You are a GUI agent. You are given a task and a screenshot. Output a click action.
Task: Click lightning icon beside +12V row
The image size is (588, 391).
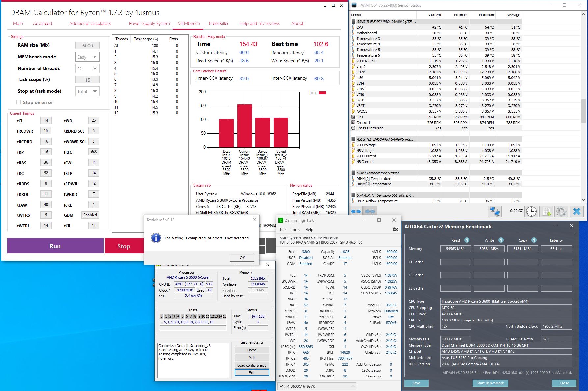(353, 72)
